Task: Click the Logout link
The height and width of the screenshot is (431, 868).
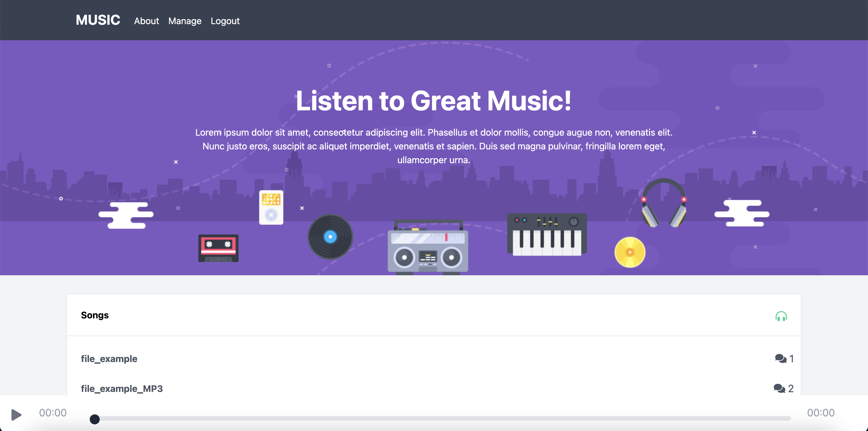Action: click(225, 21)
